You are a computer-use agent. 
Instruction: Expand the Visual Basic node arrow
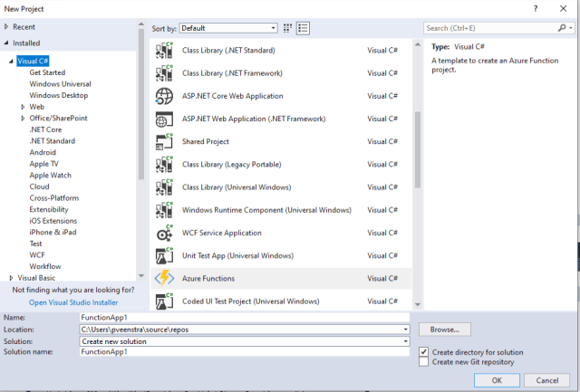[11, 278]
